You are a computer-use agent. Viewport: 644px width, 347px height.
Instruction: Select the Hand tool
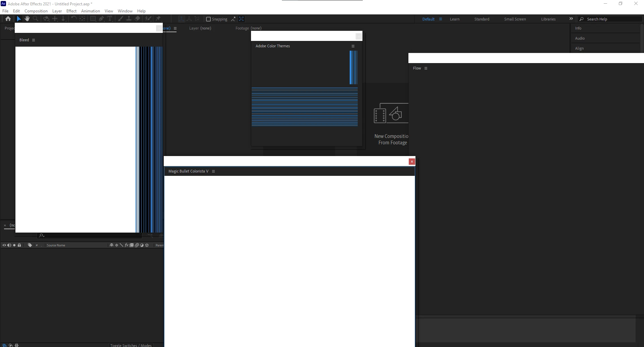pos(27,19)
